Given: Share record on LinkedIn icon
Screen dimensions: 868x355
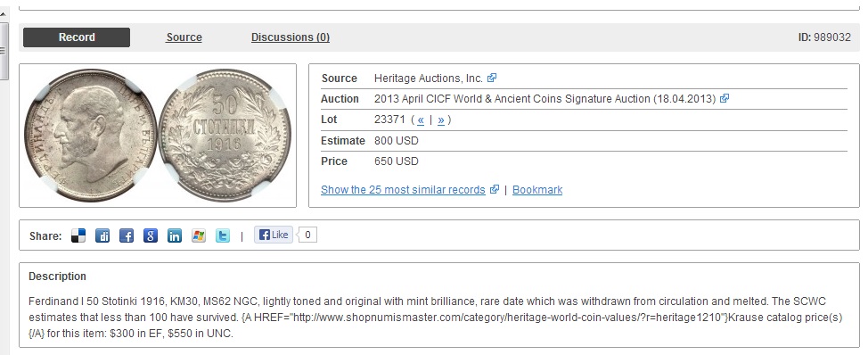Looking at the screenshot, I should pyautogui.click(x=175, y=236).
